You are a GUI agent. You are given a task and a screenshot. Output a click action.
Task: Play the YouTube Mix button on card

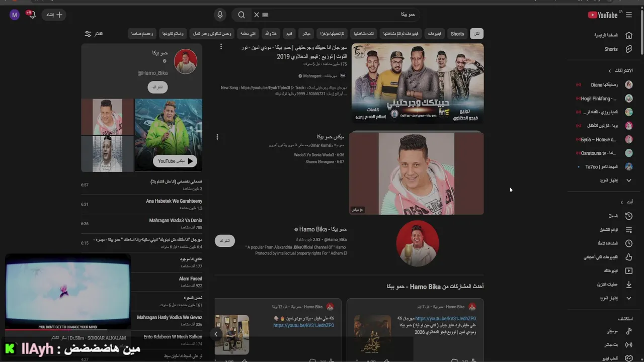(175, 161)
